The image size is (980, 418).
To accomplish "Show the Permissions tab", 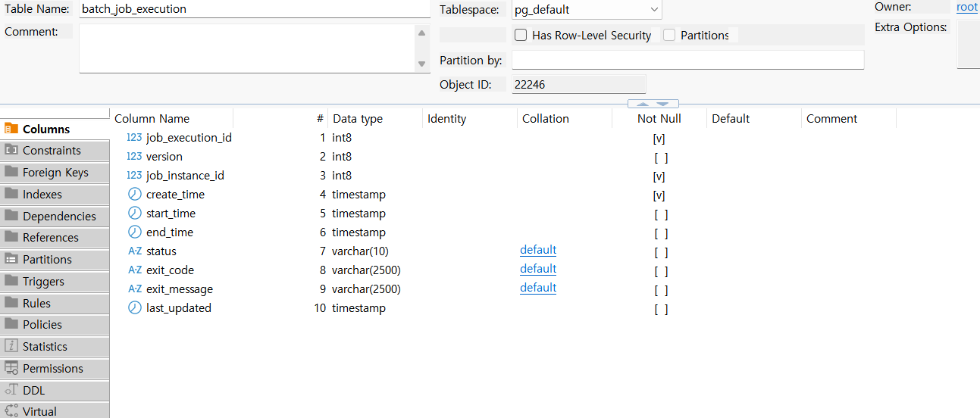I will click(55, 368).
